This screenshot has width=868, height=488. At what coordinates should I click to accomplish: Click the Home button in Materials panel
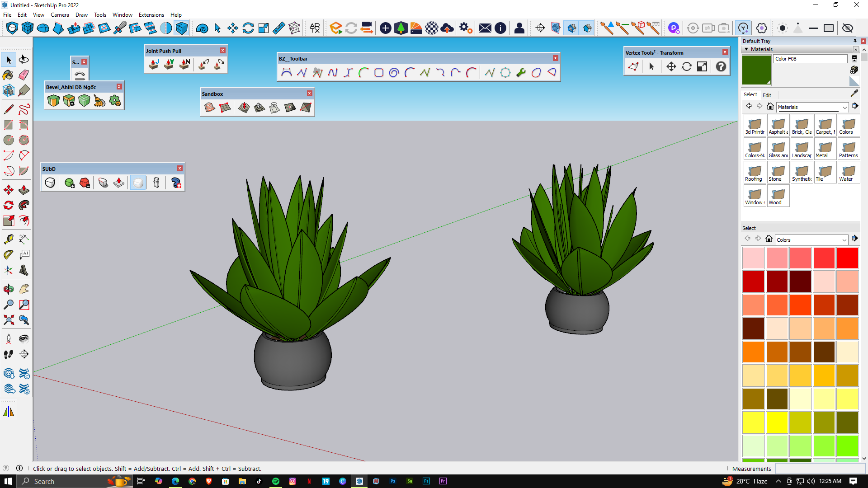coord(770,106)
